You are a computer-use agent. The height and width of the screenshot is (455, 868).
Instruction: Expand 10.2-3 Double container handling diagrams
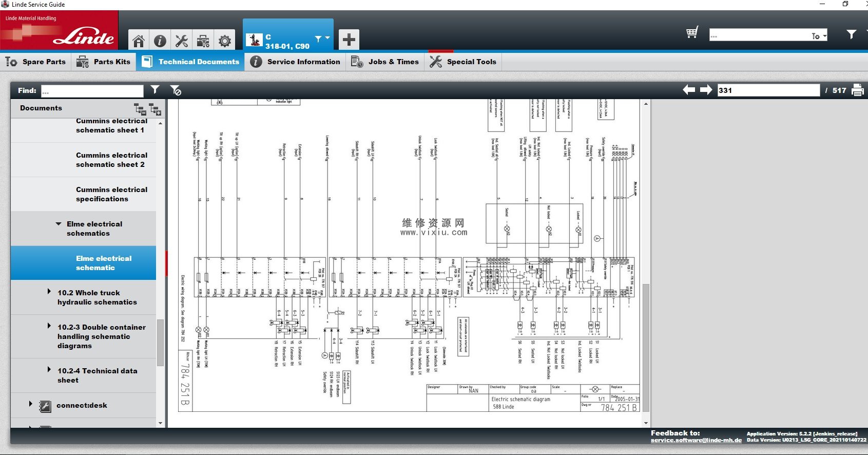(49, 326)
